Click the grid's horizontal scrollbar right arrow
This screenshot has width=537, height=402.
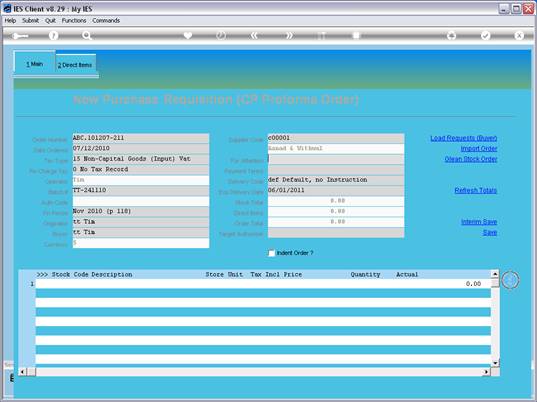[486, 372]
